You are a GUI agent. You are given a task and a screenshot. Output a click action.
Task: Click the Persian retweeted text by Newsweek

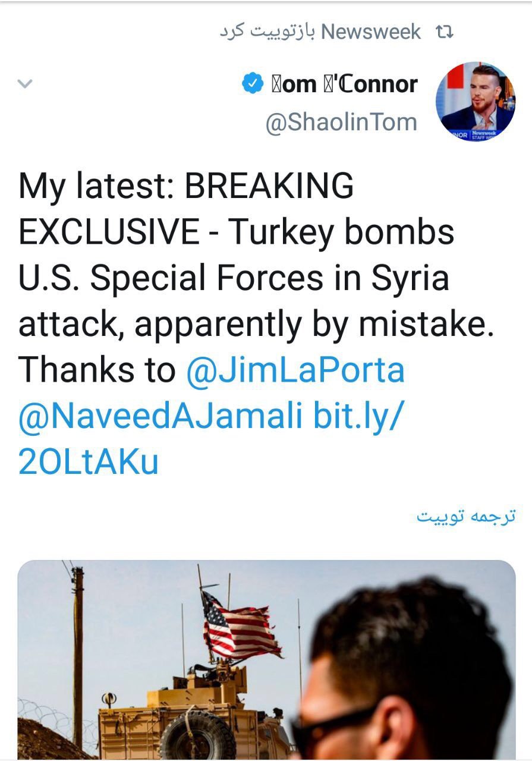[x=267, y=32]
